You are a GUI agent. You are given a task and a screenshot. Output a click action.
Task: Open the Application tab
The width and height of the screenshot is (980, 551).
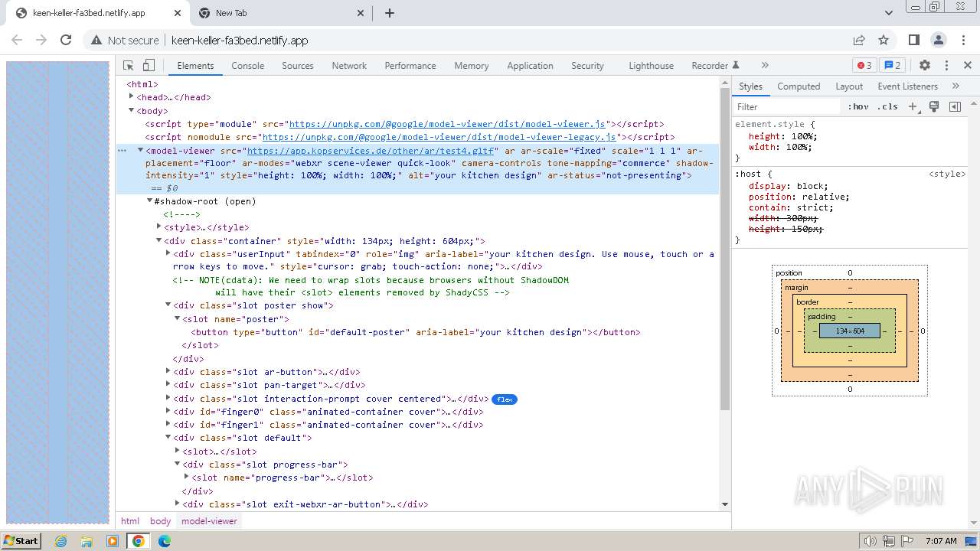pos(530,66)
